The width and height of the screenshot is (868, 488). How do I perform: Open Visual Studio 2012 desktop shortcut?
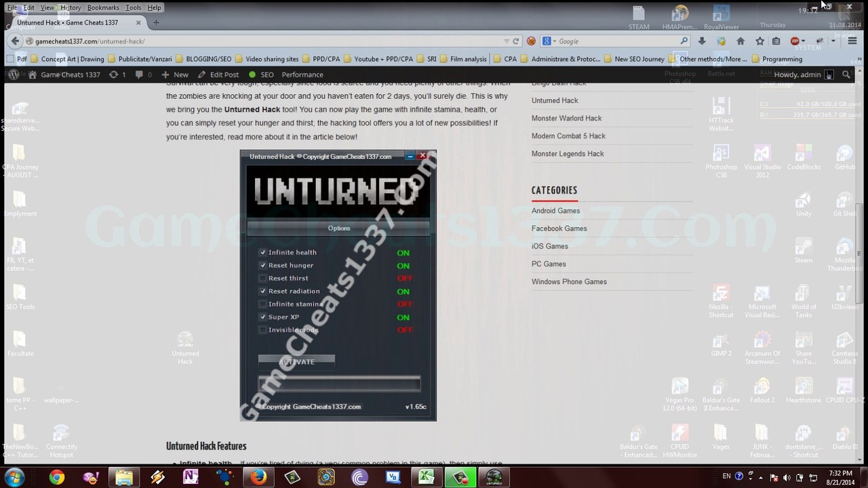762,161
